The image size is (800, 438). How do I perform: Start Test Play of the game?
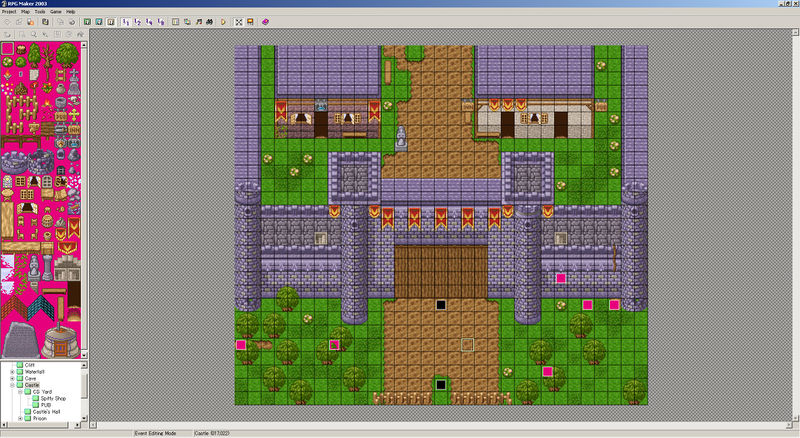[x=223, y=21]
